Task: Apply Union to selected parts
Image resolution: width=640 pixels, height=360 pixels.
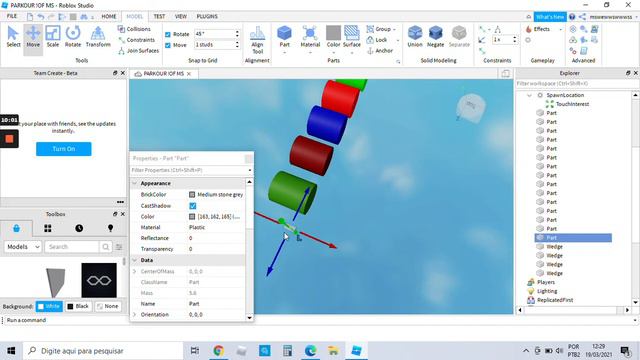Action: point(415,37)
